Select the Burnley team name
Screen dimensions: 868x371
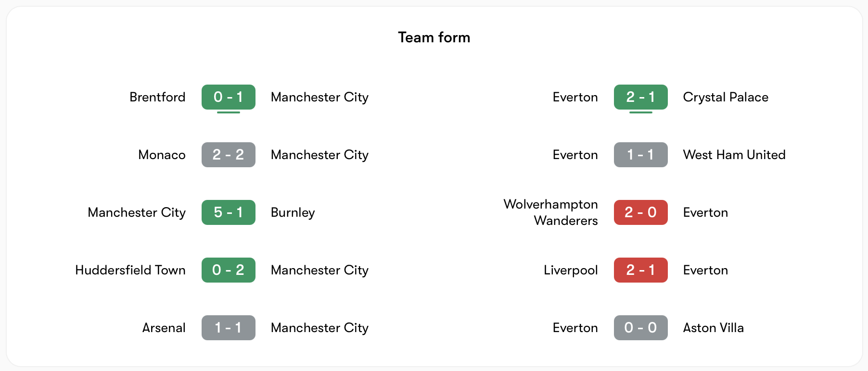click(293, 212)
